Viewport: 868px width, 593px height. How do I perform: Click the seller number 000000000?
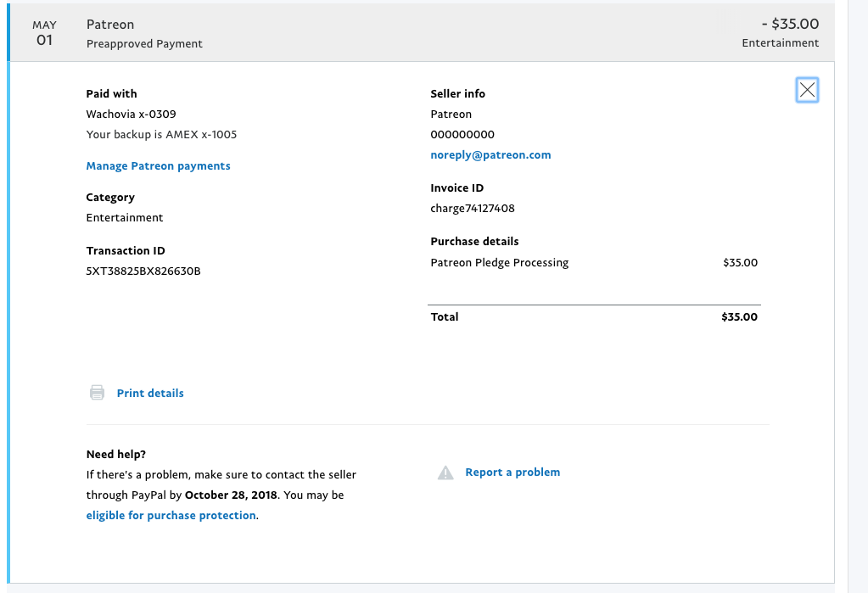click(x=462, y=135)
